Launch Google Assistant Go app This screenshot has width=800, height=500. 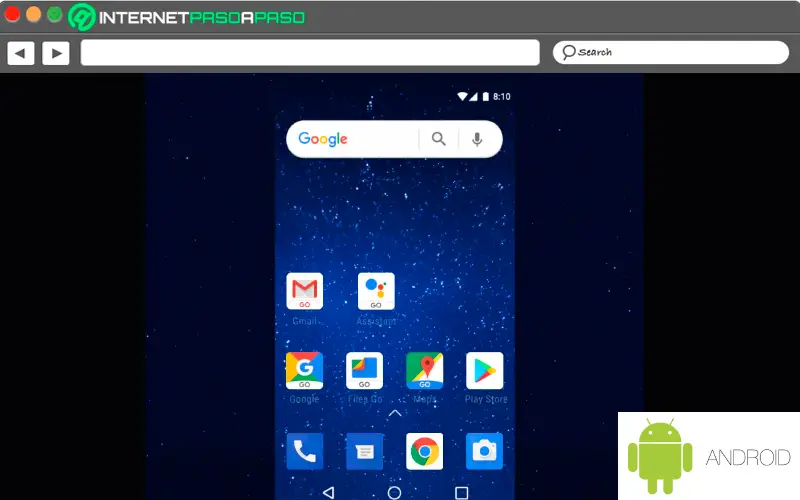click(x=376, y=291)
